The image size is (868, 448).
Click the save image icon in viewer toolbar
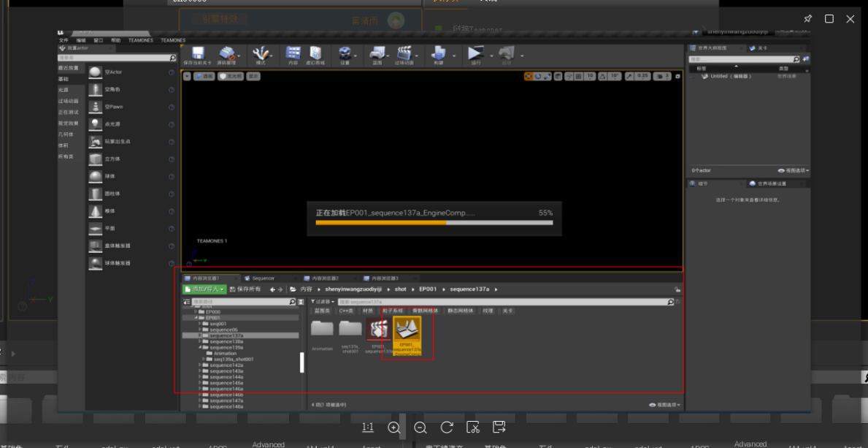(499, 428)
